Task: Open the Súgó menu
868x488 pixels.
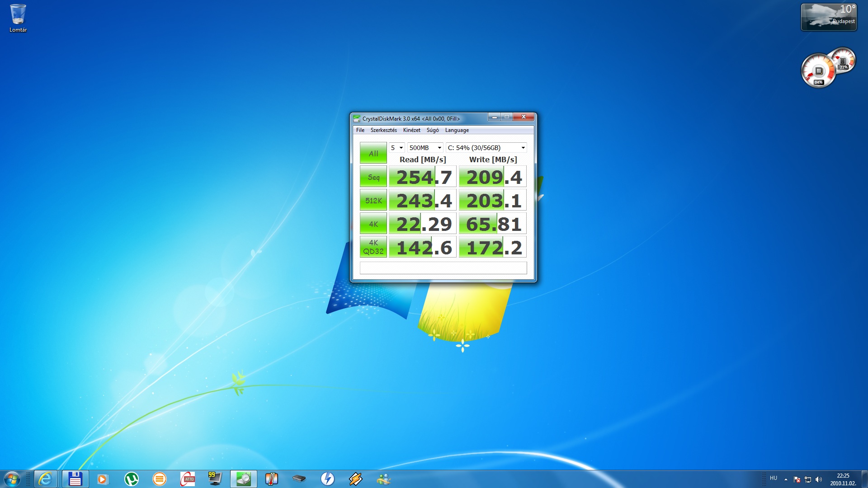Action: [x=433, y=130]
